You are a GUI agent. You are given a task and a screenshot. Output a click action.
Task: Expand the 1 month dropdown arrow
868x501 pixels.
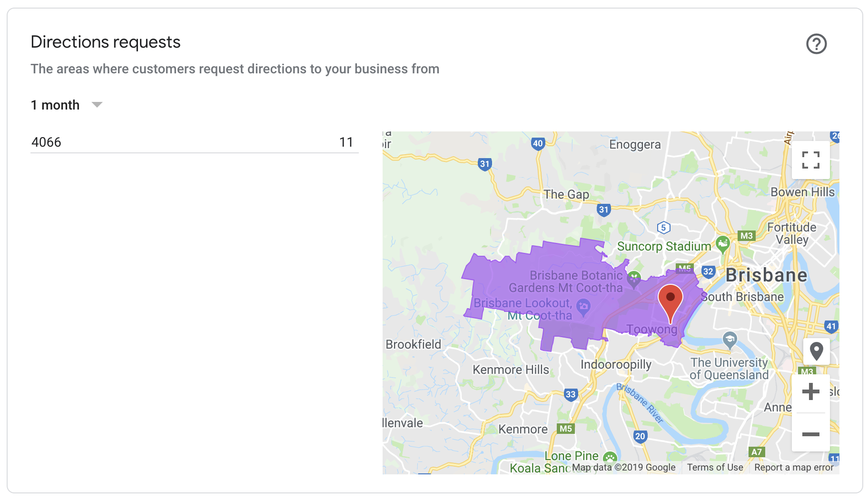pos(97,105)
